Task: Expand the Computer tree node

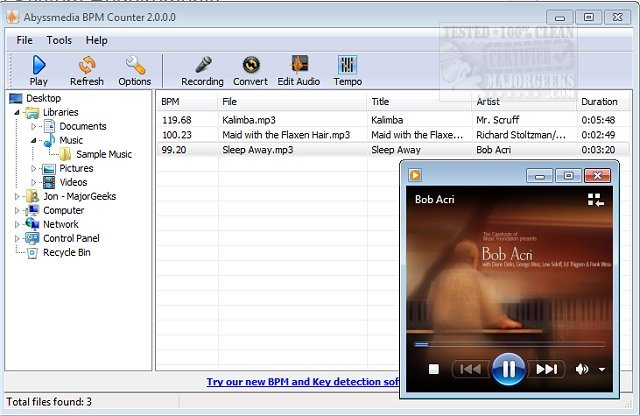Action: coord(17,211)
